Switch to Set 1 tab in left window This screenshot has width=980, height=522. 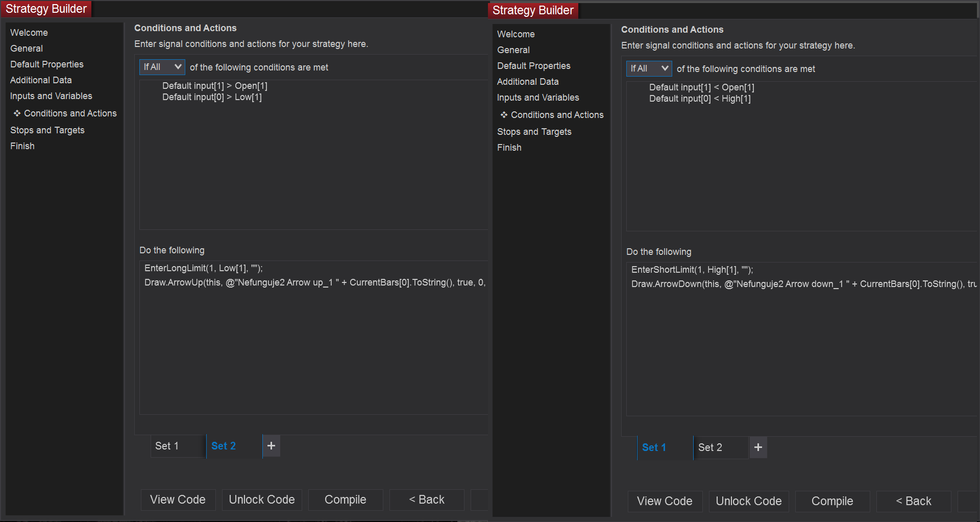coord(167,446)
